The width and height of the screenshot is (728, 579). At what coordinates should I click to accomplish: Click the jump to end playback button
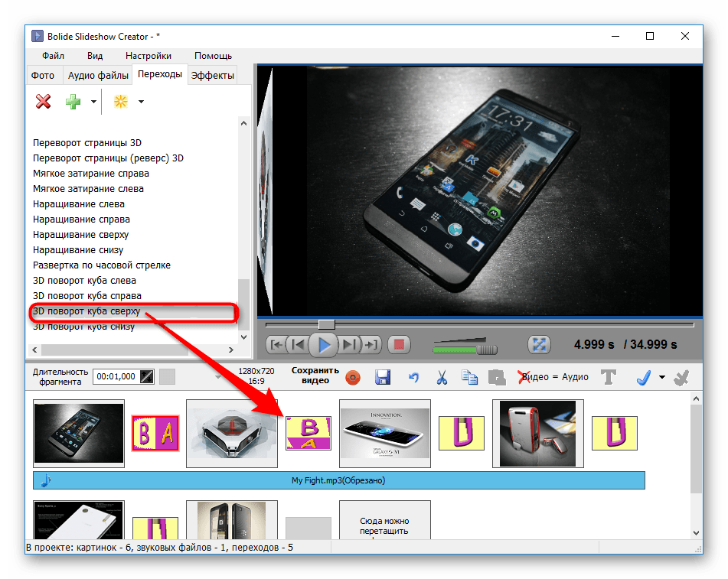point(371,345)
